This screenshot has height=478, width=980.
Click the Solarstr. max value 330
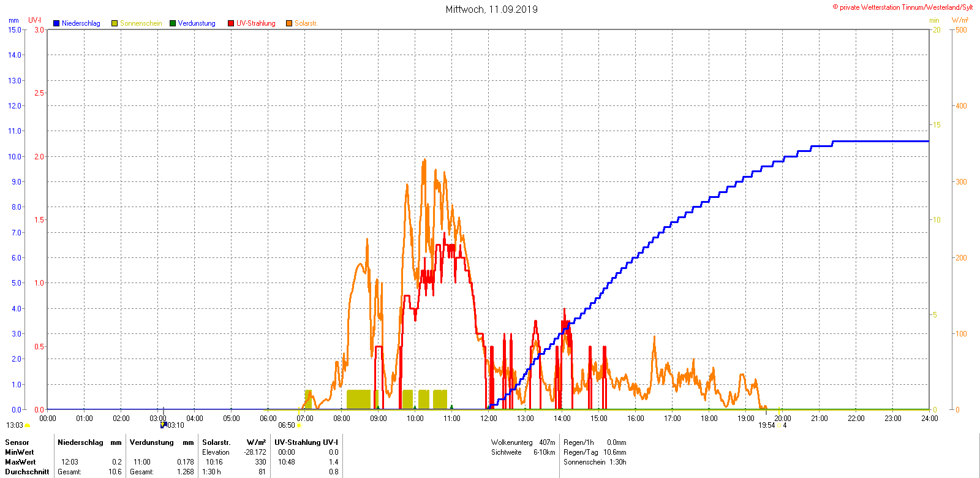point(261,462)
